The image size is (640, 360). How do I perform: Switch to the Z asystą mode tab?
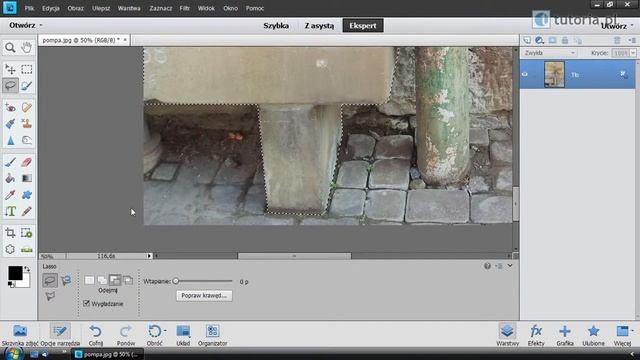tap(319, 26)
